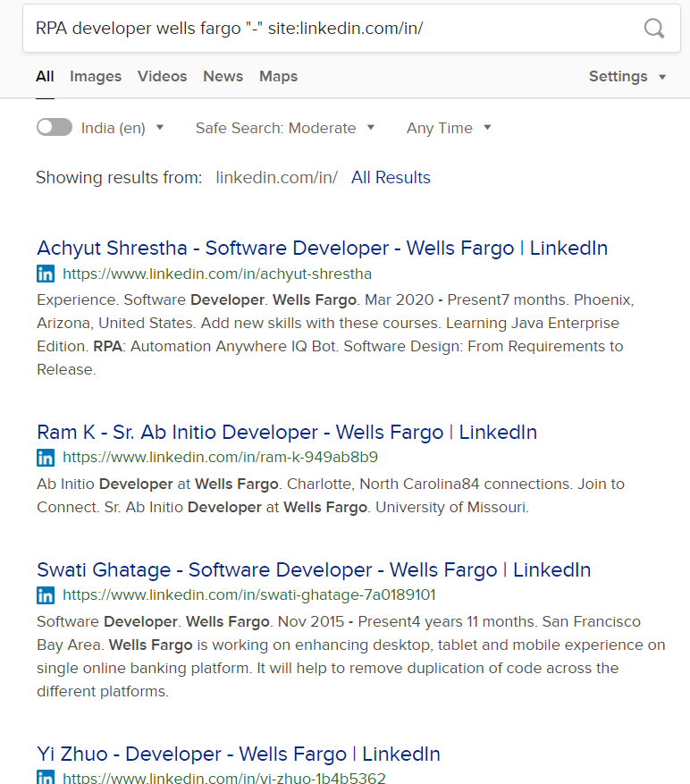Click LinkedIn icon beside achyut-shrestha URL
This screenshot has height=784, width=690.
(46, 274)
